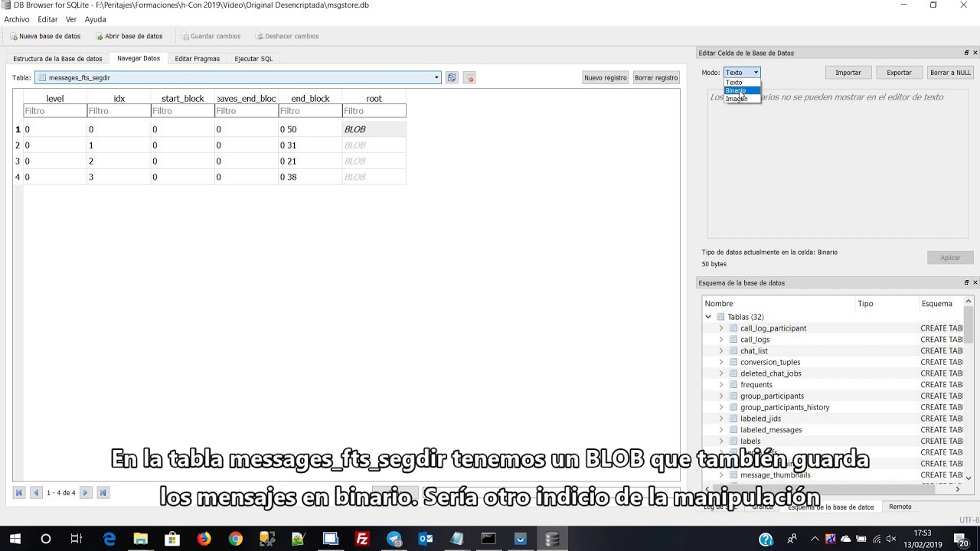
Task: Launch Microsoft Edge from taskbar
Action: 109,539
